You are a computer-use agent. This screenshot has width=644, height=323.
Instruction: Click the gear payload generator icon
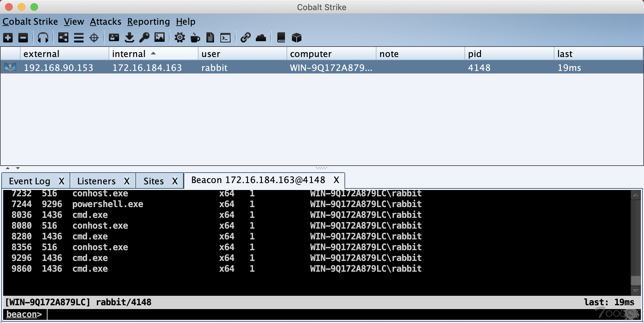pyautogui.click(x=180, y=38)
